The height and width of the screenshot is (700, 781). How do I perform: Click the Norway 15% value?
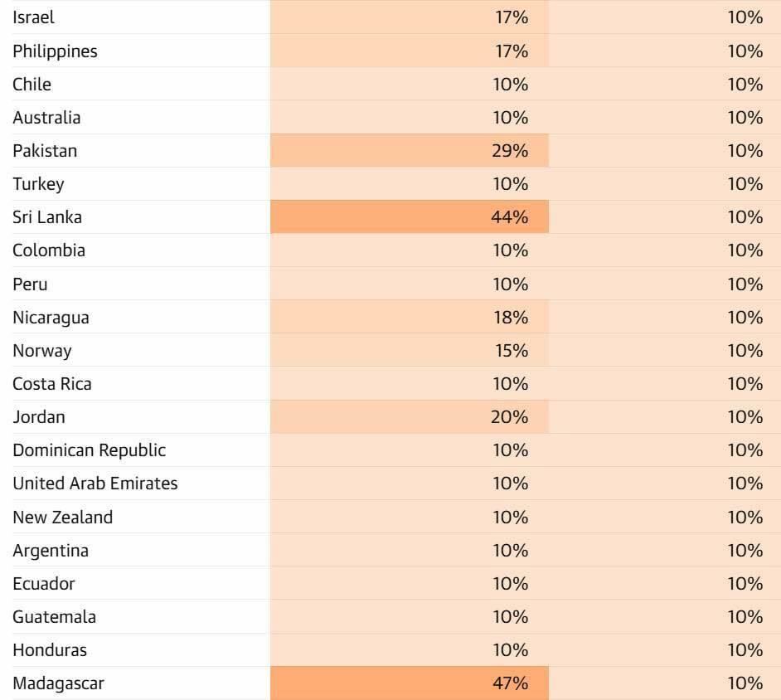[512, 351]
